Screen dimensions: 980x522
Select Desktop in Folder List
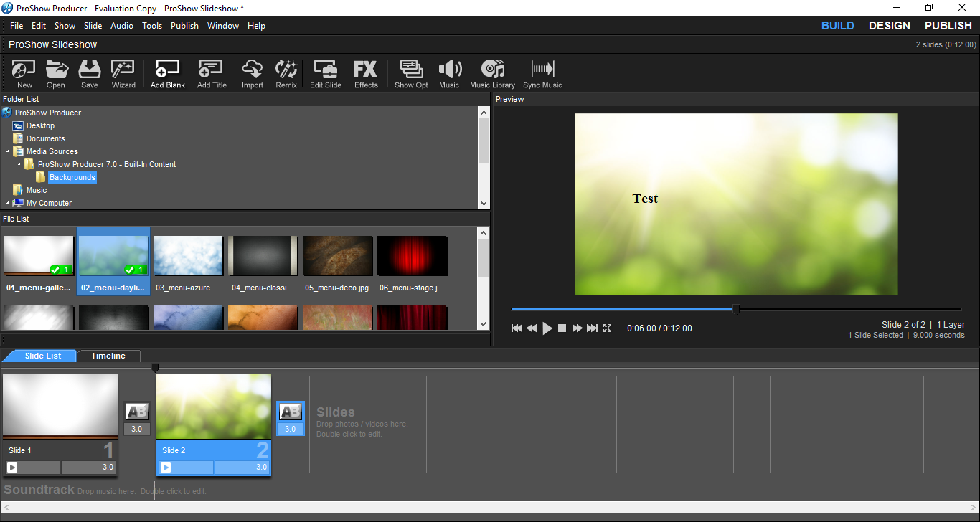pos(40,125)
